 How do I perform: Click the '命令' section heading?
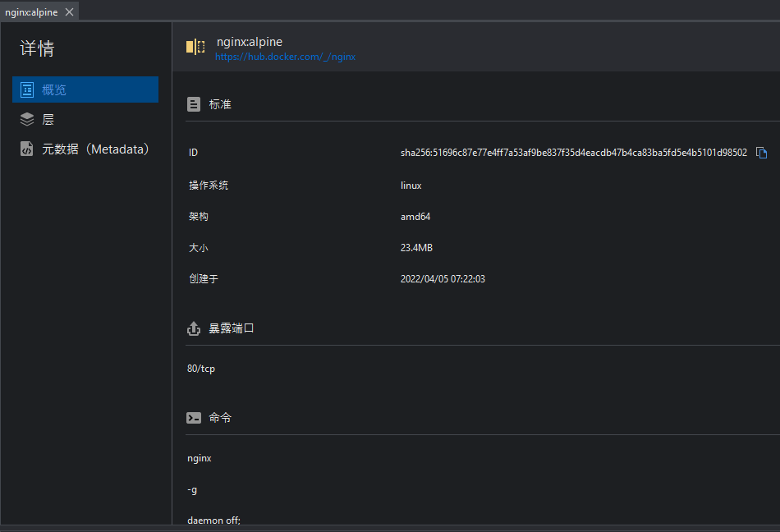(220, 418)
